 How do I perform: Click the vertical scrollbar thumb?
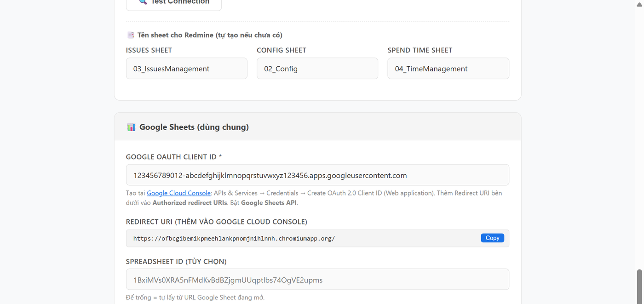click(639, 286)
